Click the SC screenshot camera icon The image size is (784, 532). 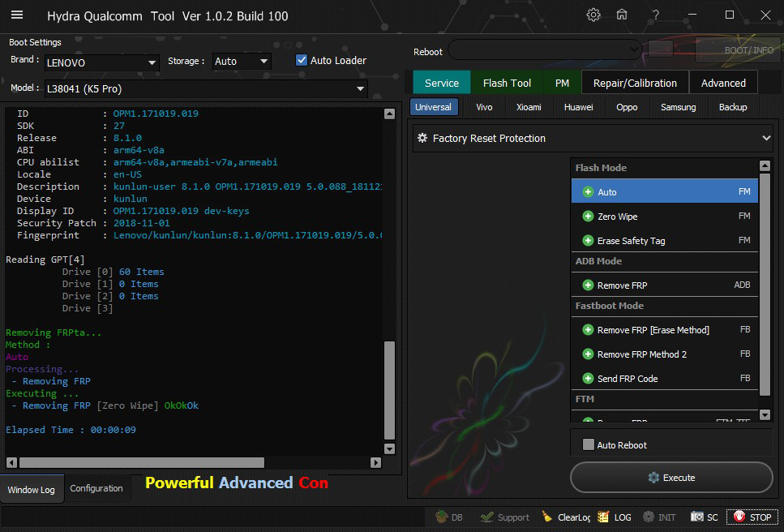(x=697, y=517)
